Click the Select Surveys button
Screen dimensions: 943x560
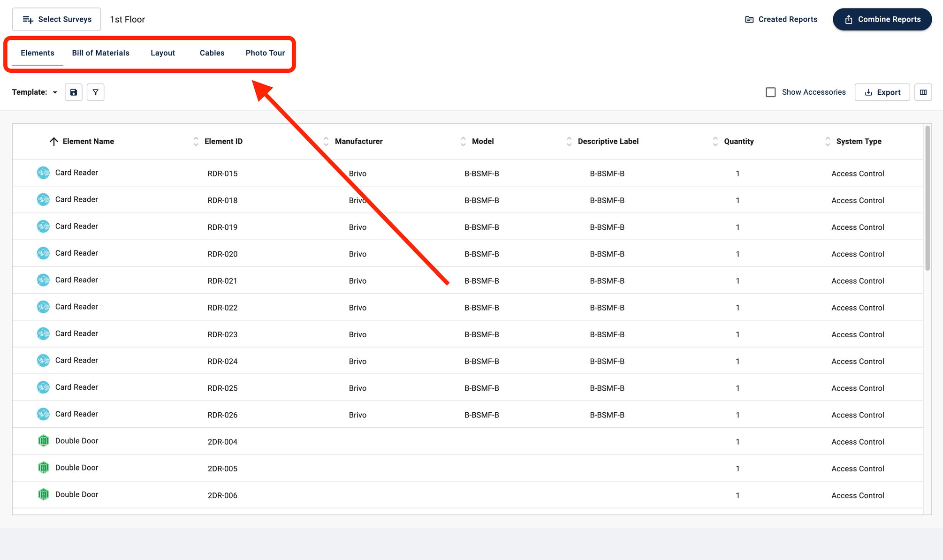tap(57, 19)
